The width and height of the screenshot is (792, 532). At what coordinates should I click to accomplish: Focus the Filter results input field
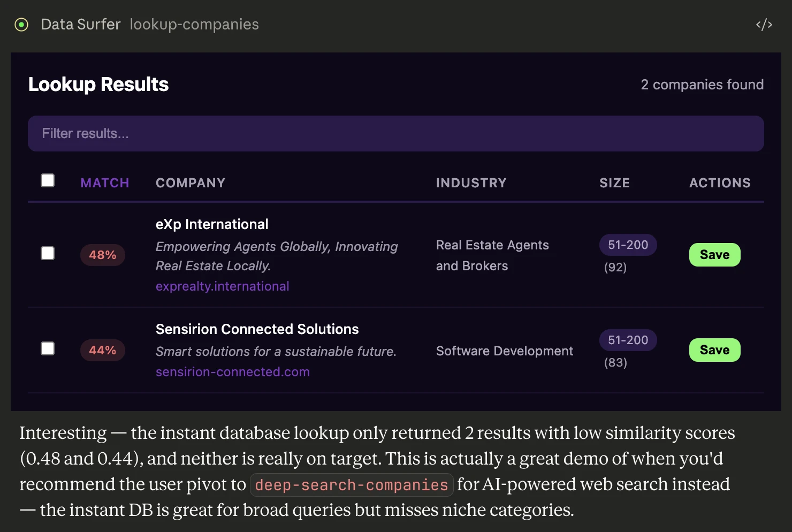(396, 133)
